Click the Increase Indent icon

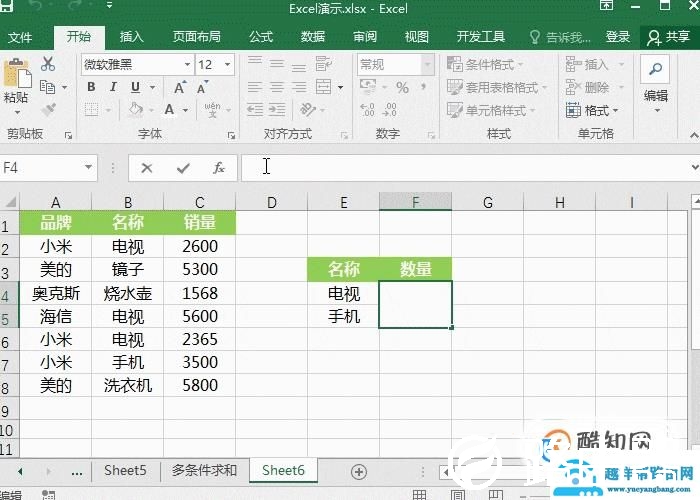[x=277, y=109]
